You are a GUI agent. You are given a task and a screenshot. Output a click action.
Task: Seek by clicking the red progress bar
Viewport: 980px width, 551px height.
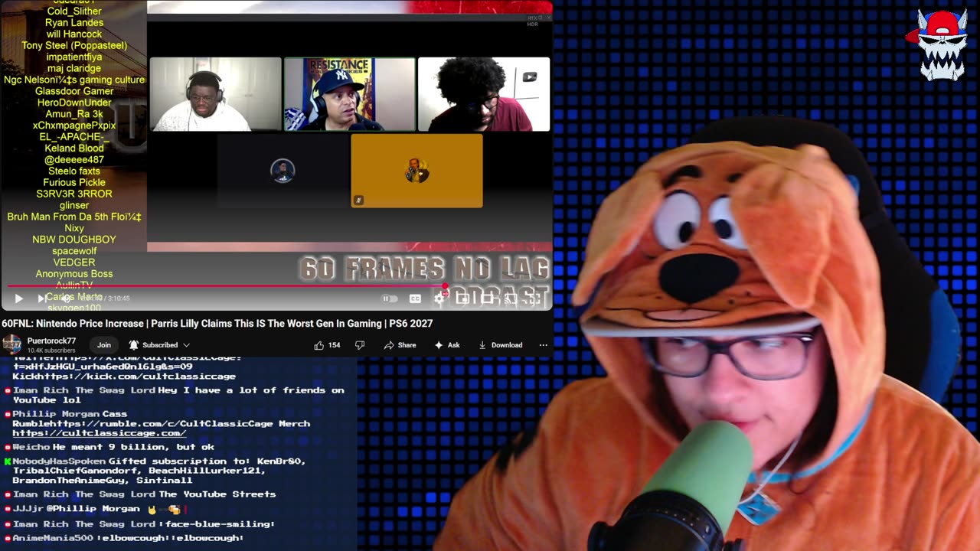tap(226, 286)
